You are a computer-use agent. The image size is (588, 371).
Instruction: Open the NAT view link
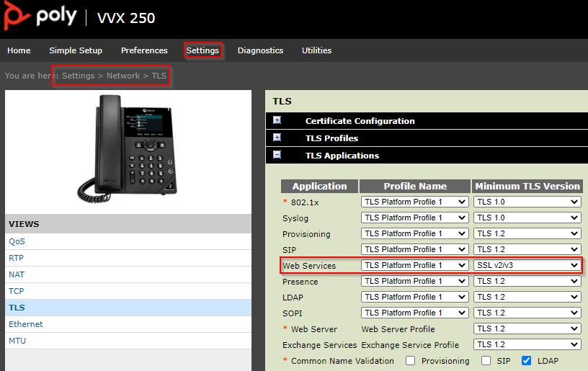point(16,274)
